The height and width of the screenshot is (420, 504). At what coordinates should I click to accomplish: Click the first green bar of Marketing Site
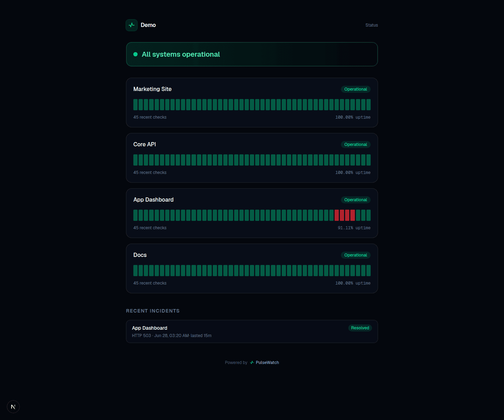pyautogui.click(x=135, y=105)
